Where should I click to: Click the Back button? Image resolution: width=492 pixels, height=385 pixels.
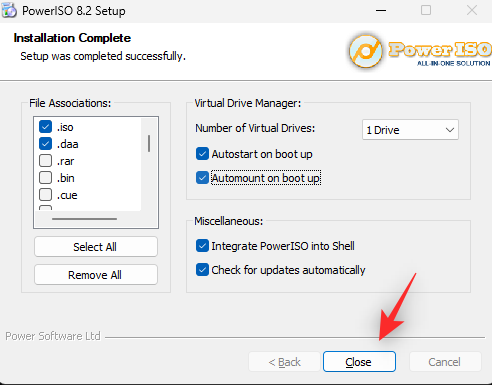point(284,362)
